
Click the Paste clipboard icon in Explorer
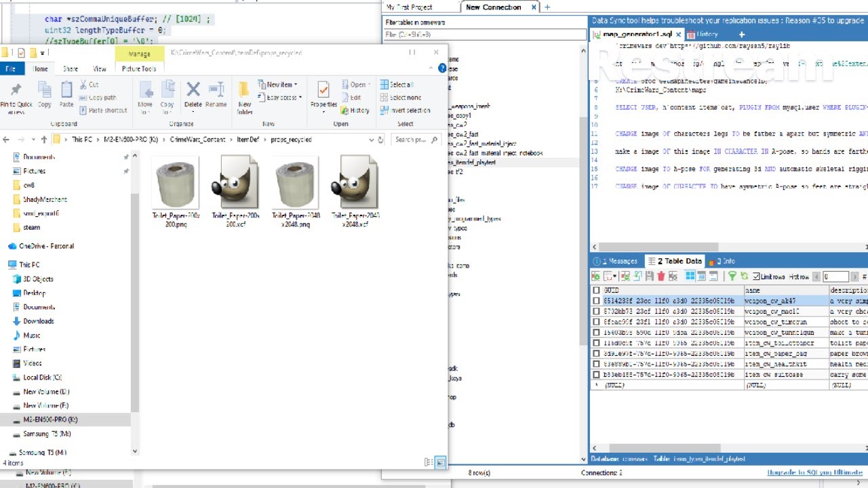66,89
